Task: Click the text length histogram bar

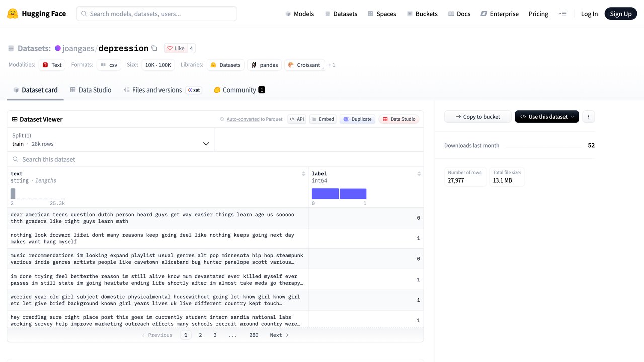Action: pos(13,194)
